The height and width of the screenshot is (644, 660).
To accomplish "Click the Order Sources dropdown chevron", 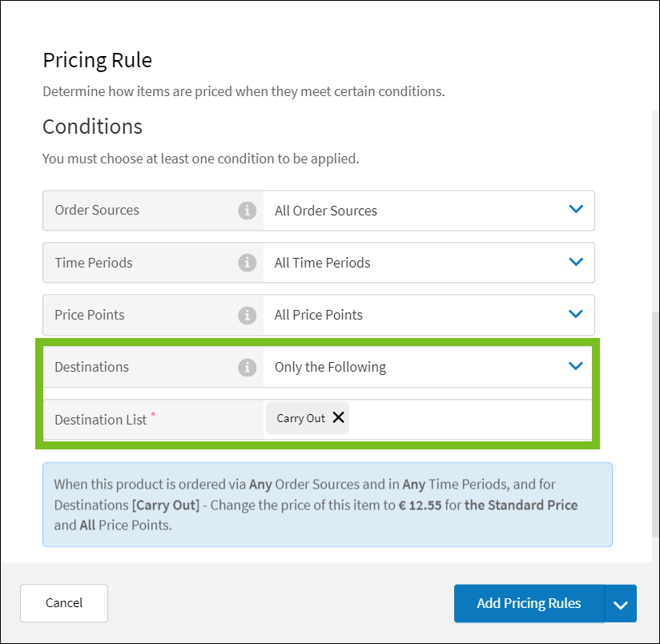I will pos(576,209).
